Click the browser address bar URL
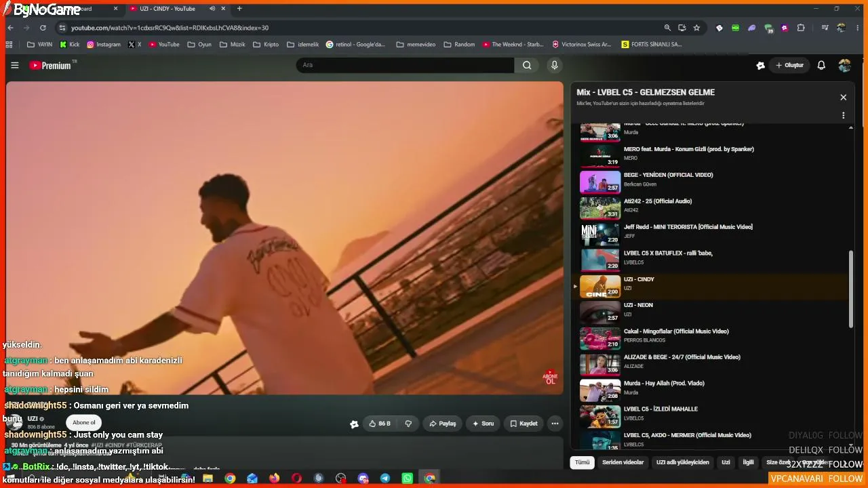This screenshot has height=488, width=868. click(x=170, y=28)
